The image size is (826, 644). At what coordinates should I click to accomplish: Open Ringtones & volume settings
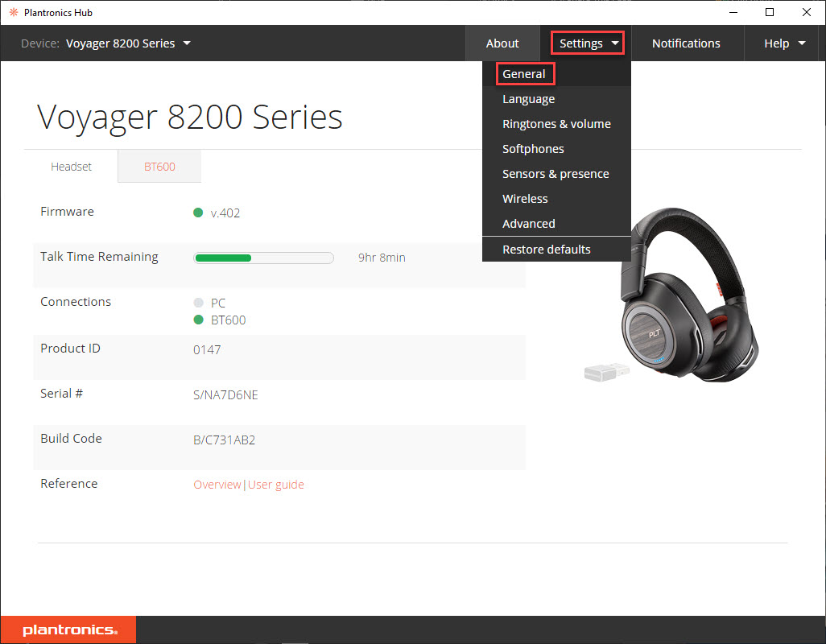556,124
